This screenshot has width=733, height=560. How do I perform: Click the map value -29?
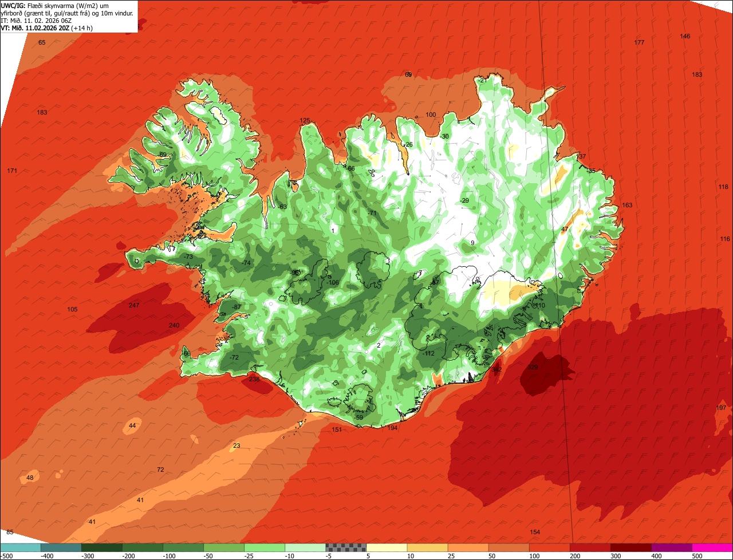[464, 200]
